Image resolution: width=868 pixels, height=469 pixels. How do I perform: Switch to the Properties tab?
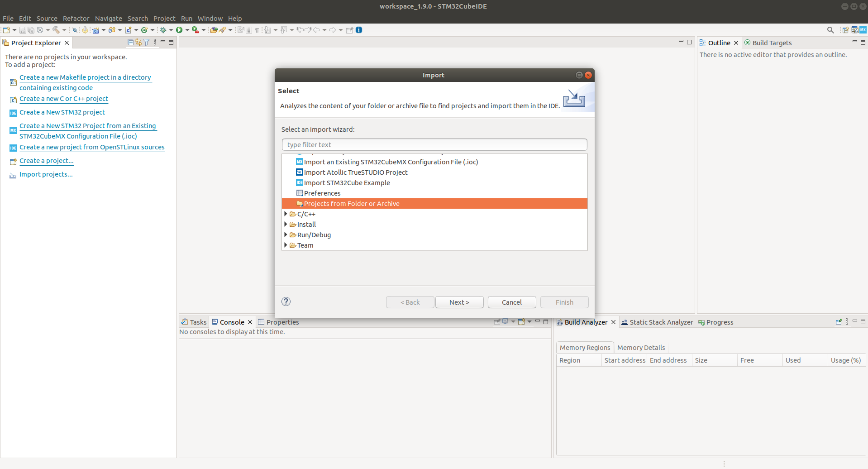[x=278, y=322]
